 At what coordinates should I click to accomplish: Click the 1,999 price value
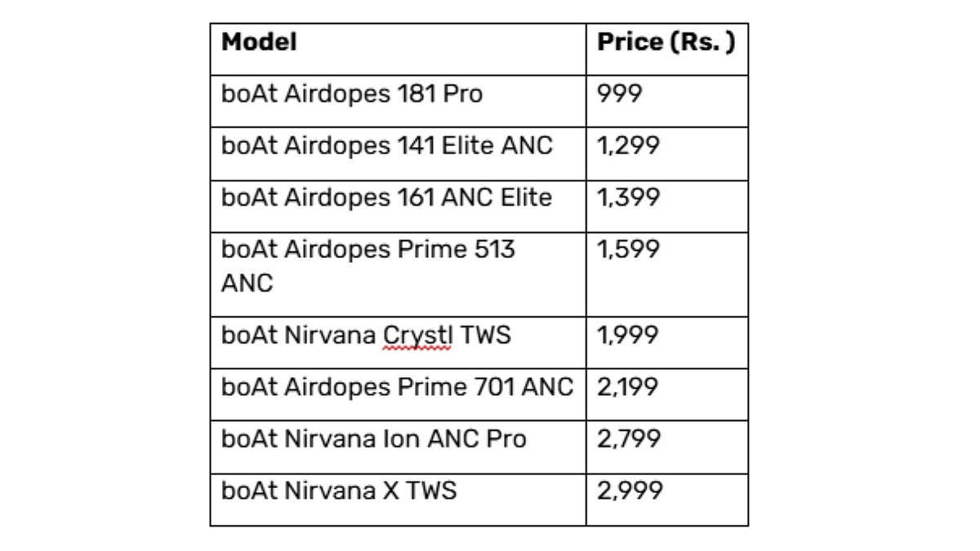pos(628,335)
